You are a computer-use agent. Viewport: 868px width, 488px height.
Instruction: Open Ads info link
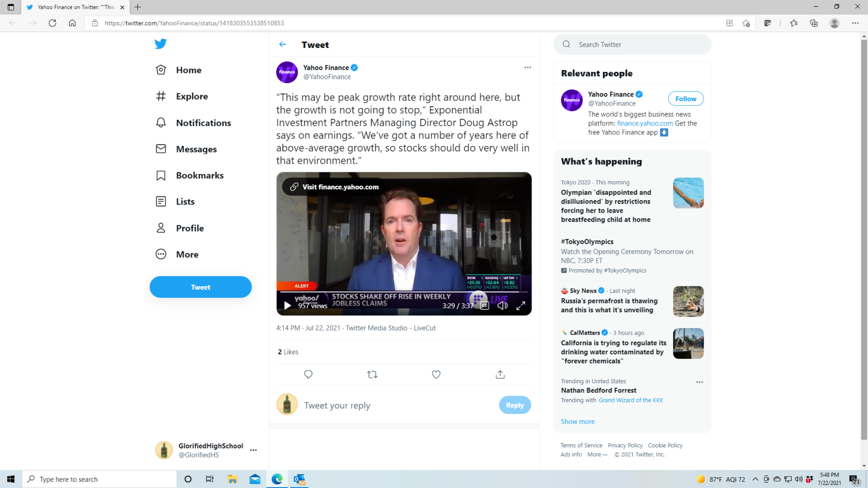click(x=571, y=455)
